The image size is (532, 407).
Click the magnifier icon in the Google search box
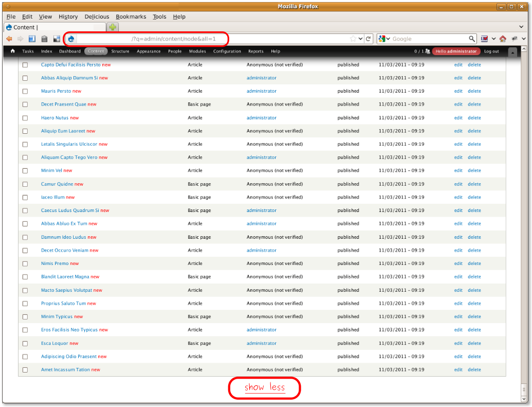coord(472,39)
